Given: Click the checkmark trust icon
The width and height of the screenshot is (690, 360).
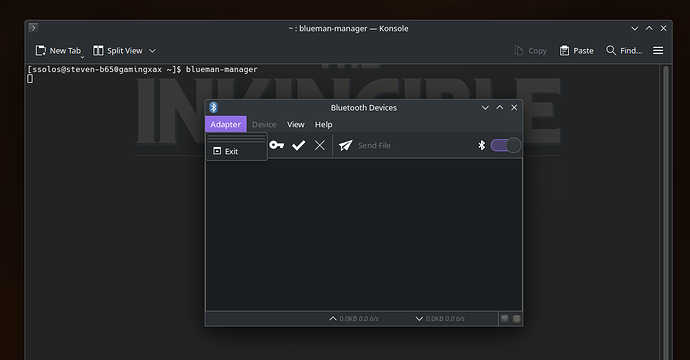Looking at the screenshot, I should pos(298,145).
